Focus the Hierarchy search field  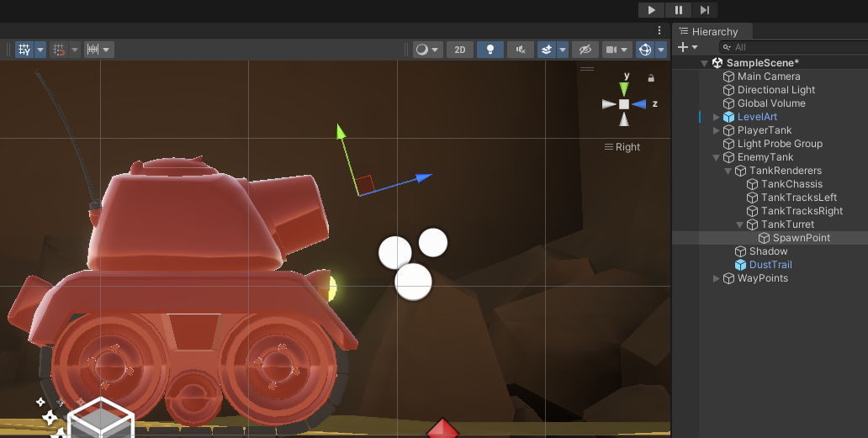click(794, 47)
